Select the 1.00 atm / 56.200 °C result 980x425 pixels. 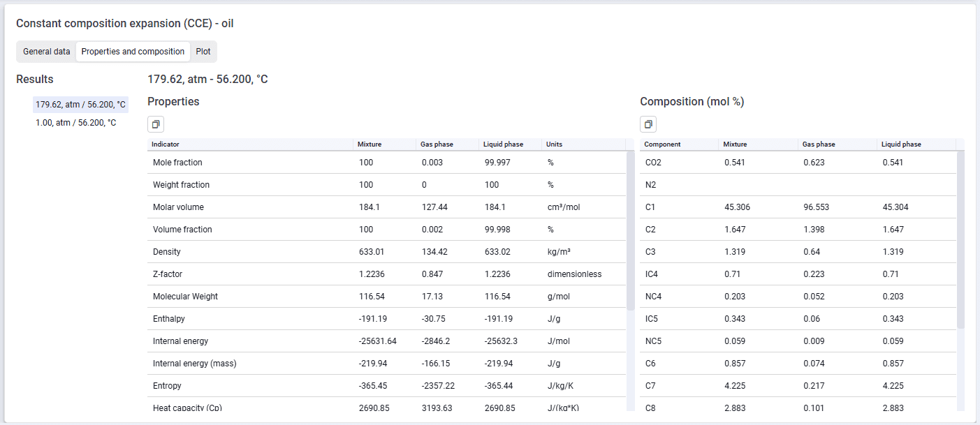point(76,123)
